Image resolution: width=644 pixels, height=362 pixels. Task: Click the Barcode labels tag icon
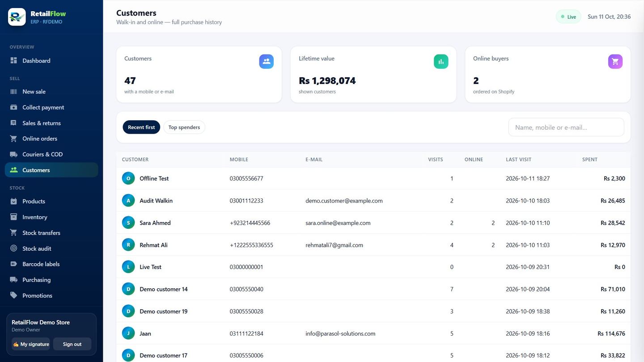point(14,264)
